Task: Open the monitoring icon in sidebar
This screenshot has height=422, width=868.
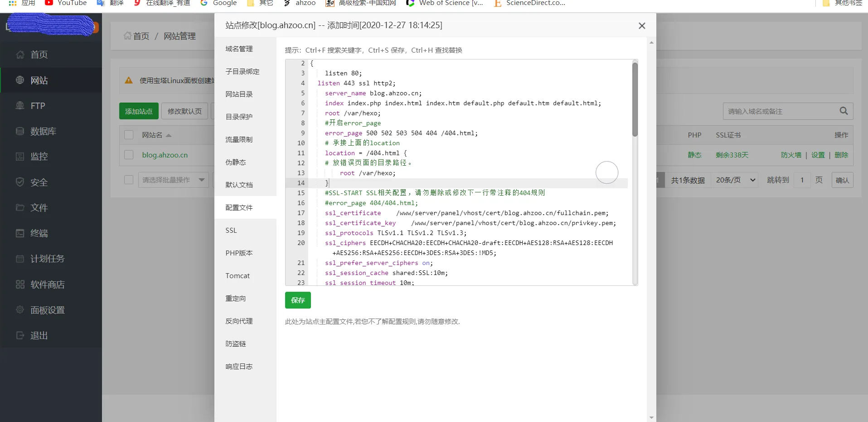Action: (x=20, y=157)
